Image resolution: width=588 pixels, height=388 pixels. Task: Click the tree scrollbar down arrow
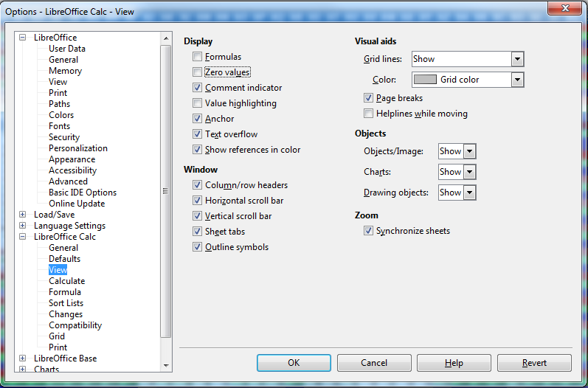(166, 366)
